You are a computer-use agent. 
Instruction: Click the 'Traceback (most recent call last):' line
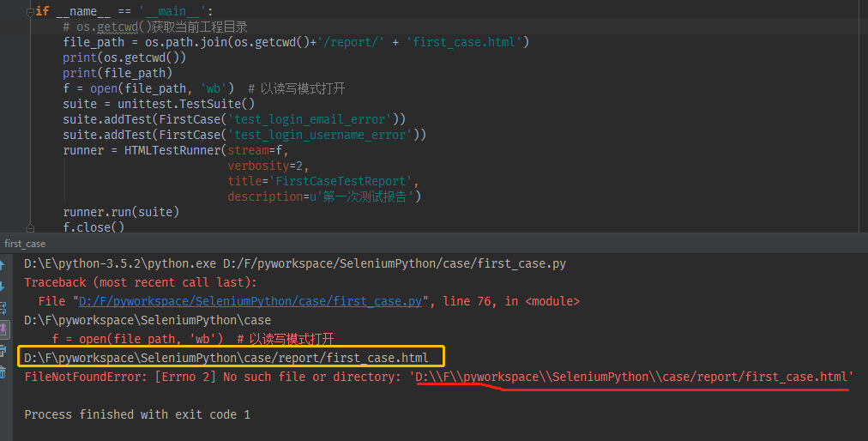pyautogui.click(x=141, y=282)
